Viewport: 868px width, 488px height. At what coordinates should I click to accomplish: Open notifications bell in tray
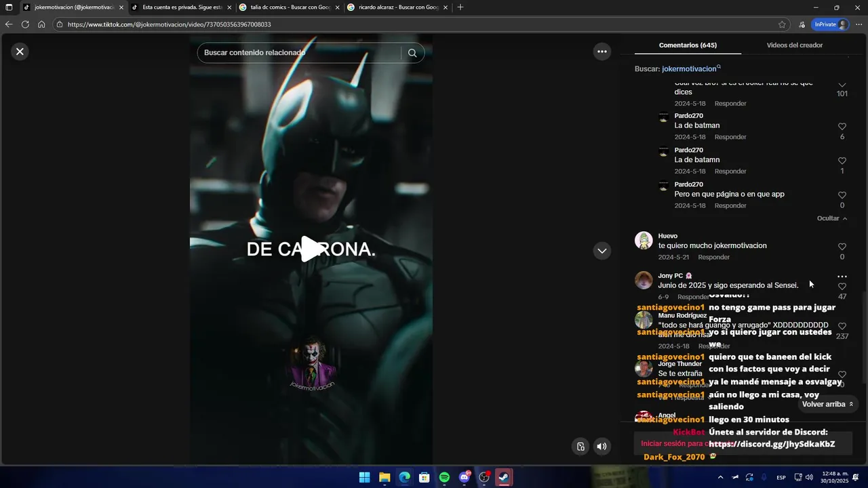856,477
